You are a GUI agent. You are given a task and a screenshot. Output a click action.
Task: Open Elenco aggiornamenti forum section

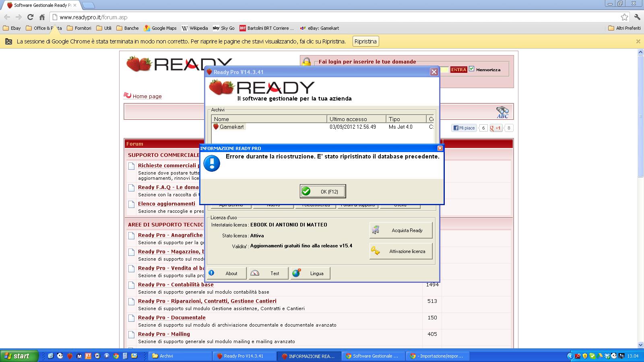[167, 204]
